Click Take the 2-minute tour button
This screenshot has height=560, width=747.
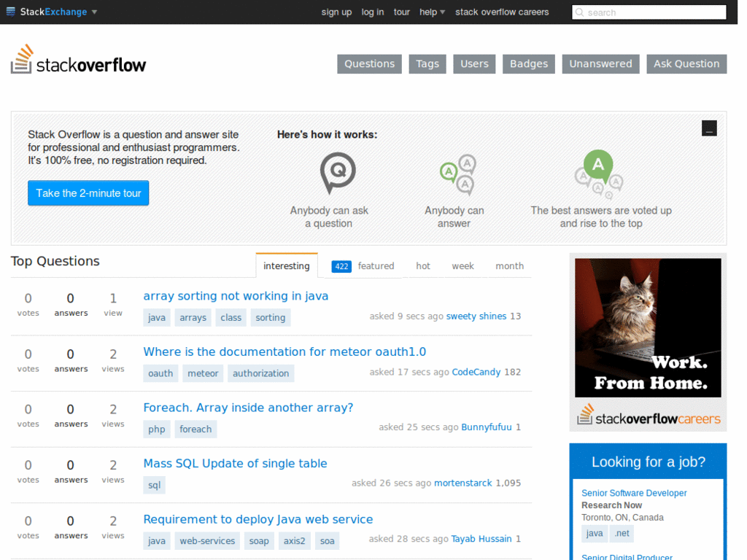click(x=88, y=192)
